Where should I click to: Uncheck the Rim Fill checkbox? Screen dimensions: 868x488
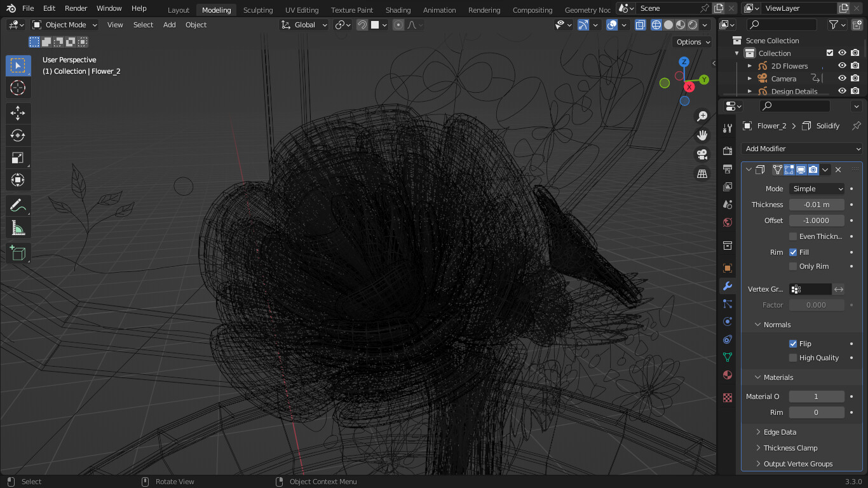(793, 252)
